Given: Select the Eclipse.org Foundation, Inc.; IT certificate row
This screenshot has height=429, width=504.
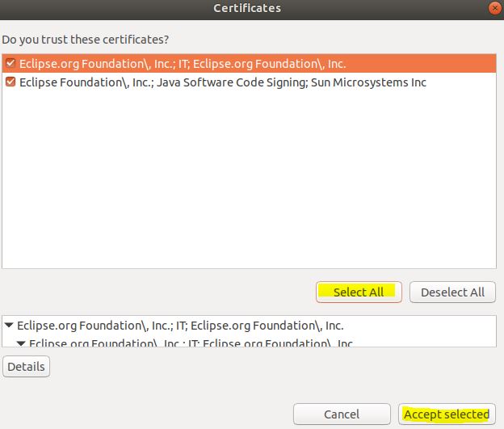Looking at the screenshot, I should [249, 64].
